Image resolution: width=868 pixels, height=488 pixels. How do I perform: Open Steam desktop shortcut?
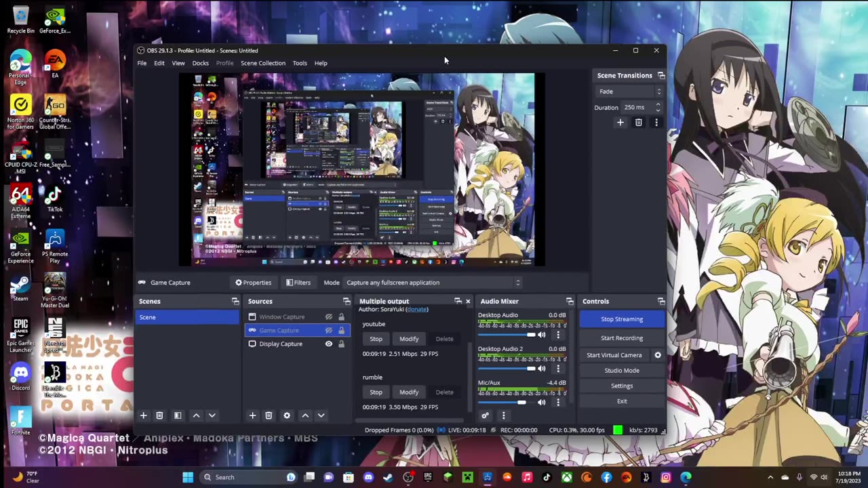pyautogui.click(x=20, y=289)
